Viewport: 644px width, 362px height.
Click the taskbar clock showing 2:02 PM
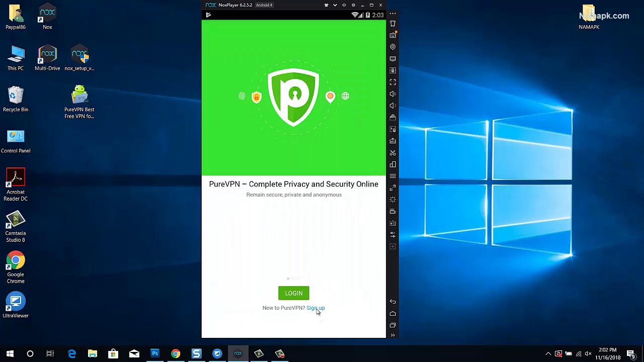click(608, 354)
